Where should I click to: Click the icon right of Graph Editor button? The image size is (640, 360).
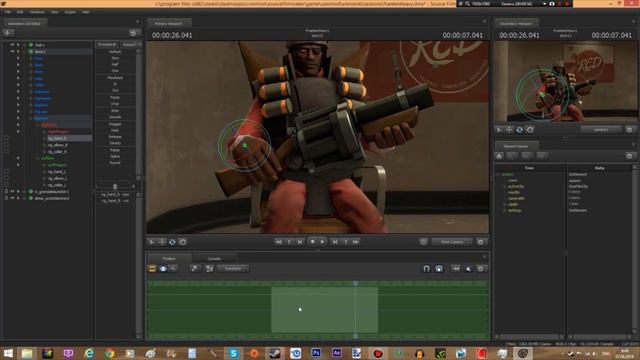tap(195, 269)
